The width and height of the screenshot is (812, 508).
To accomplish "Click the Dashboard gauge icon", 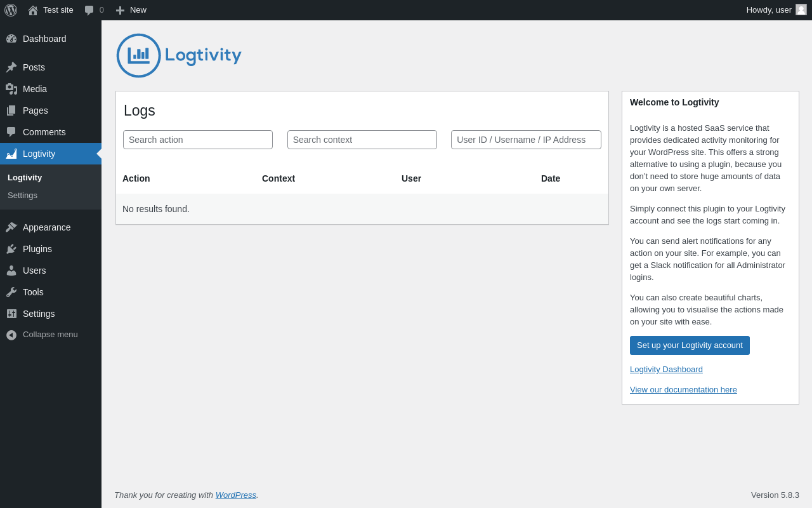I will (x=11, y=39).
